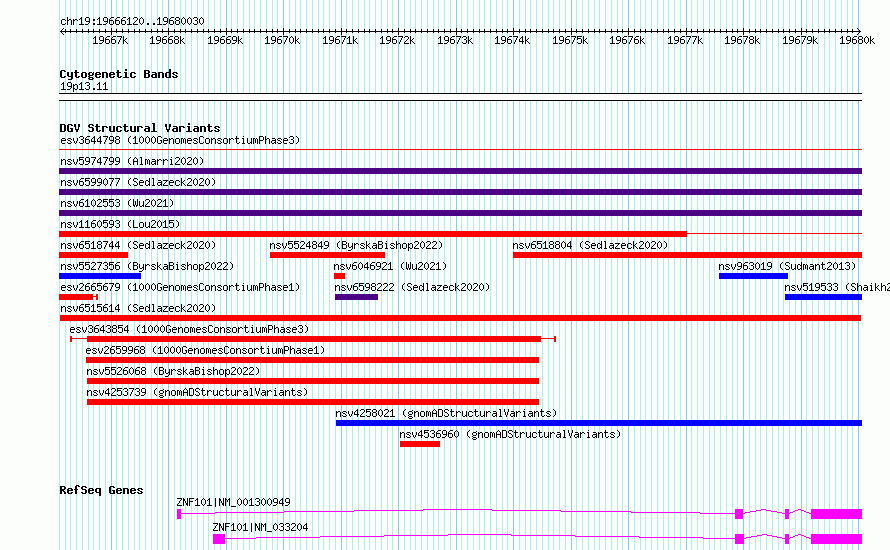890x550 pixels.
Task: Select the blue nsv963019 variant bar
Action: pos(753,276)
